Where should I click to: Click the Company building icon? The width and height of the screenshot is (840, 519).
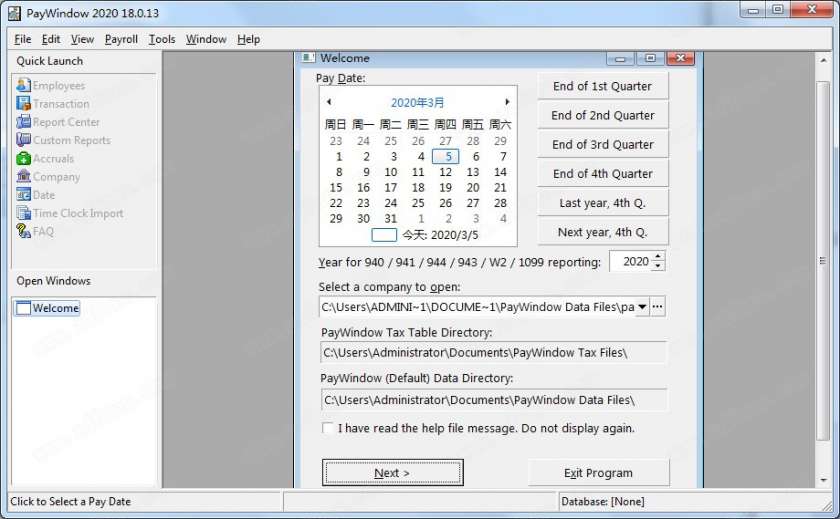click(23, 176)
